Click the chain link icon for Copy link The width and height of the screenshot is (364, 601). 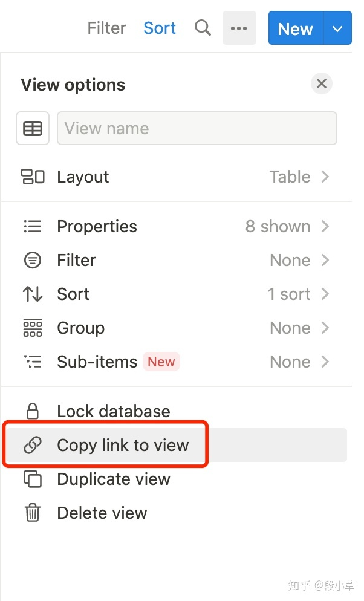[x=33, y=445]
